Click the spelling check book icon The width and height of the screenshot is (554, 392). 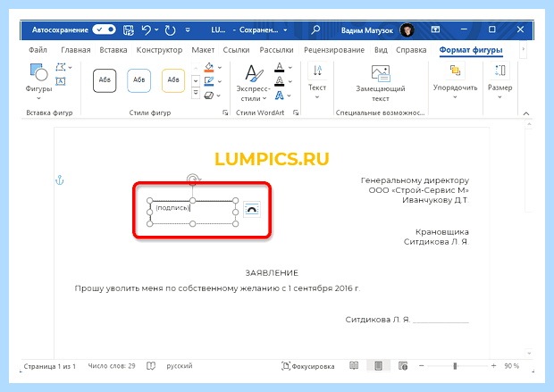tap(151, 366)
